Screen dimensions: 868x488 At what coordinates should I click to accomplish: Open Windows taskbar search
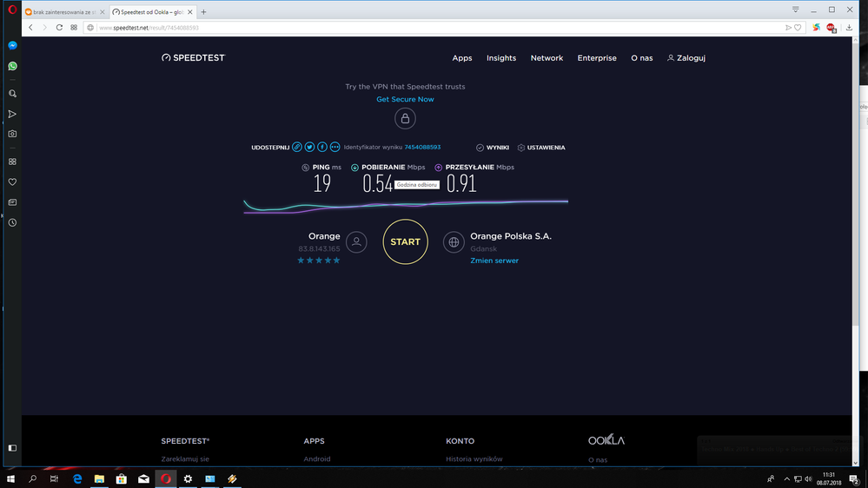click(x=32, y=478)
